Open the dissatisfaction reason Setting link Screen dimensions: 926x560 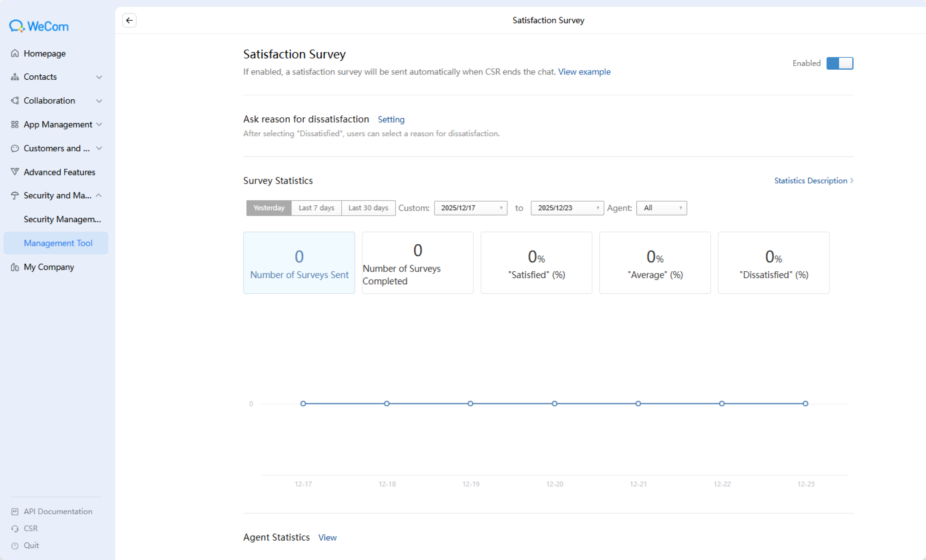coord(391,119)
